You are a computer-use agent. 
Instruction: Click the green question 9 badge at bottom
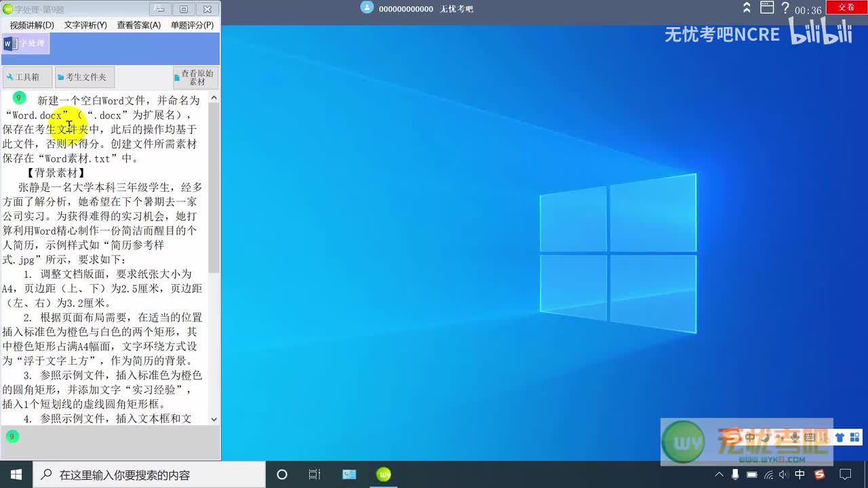(x=12, y=436)
